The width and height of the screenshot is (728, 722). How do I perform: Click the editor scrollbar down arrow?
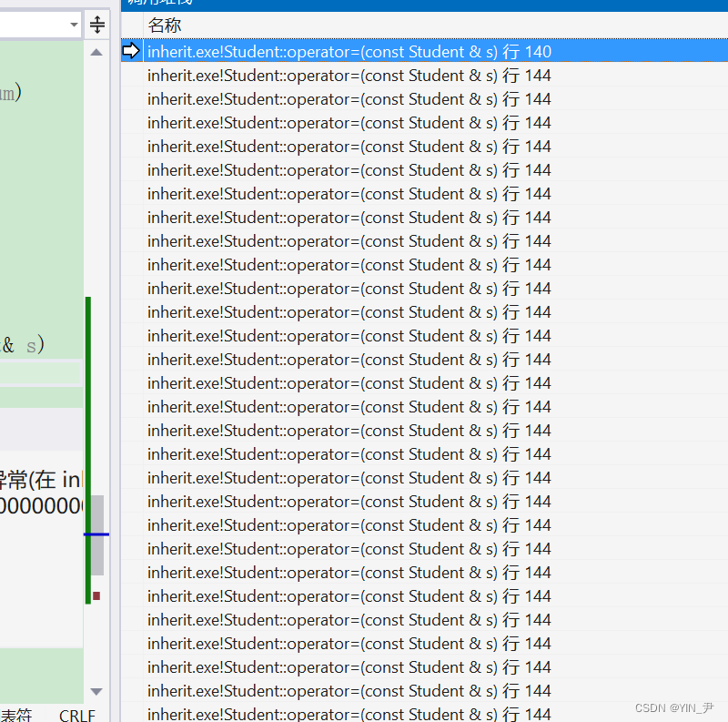[x=96, y=691]
